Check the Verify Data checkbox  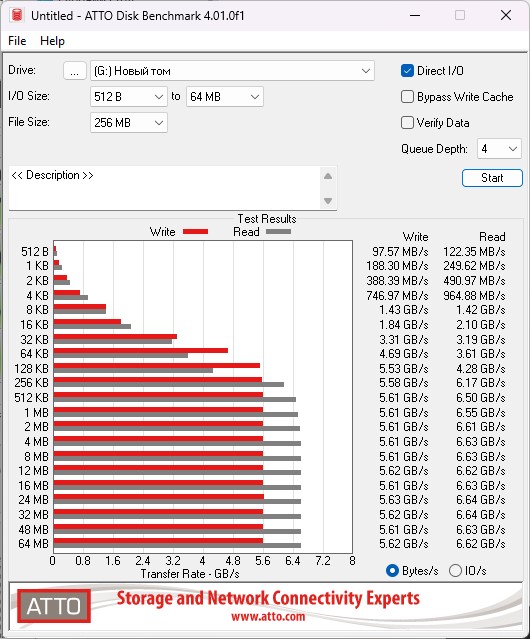[407, 123]
